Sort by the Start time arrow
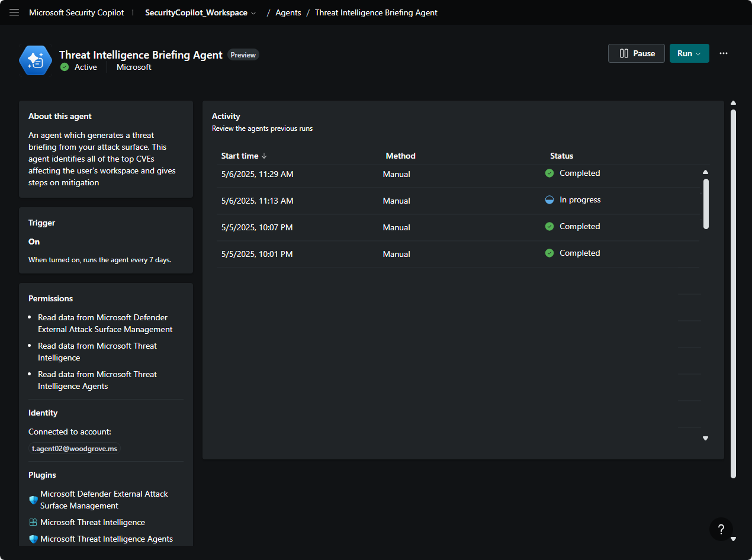752x560 pixels. pyautogui.click(x=264, y=156)
